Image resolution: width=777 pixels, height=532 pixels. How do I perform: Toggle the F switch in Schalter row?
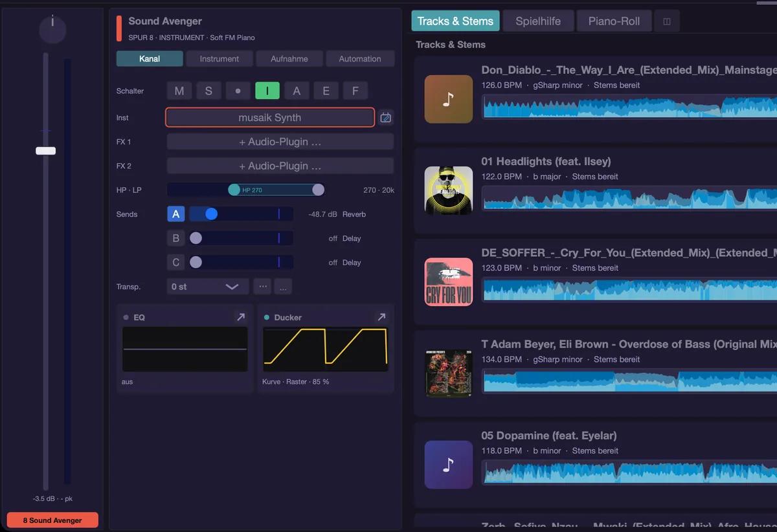(355, 91)
